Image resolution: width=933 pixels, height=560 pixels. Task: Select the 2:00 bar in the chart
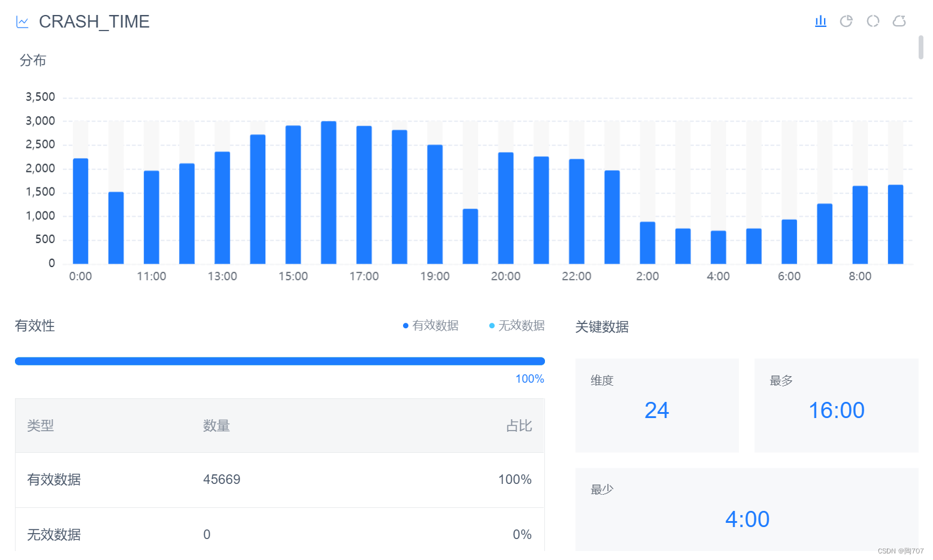[647, 243]
